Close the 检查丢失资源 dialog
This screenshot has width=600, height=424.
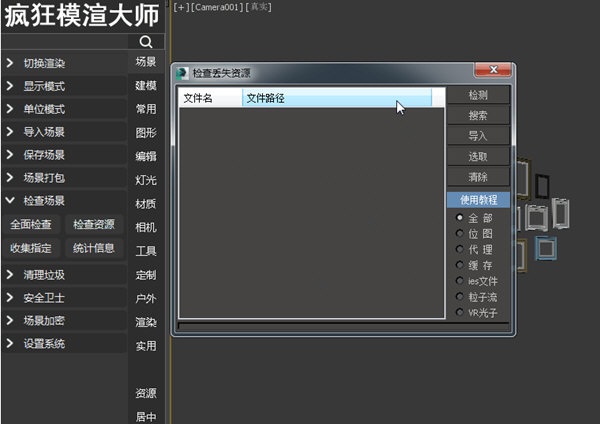493,70
